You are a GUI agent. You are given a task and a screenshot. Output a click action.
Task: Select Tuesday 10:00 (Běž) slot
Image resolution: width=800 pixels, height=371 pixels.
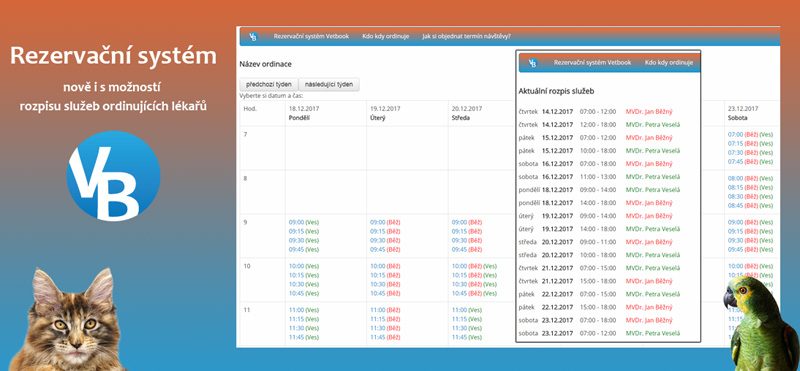pyautogui.click(x=385, y=266)
